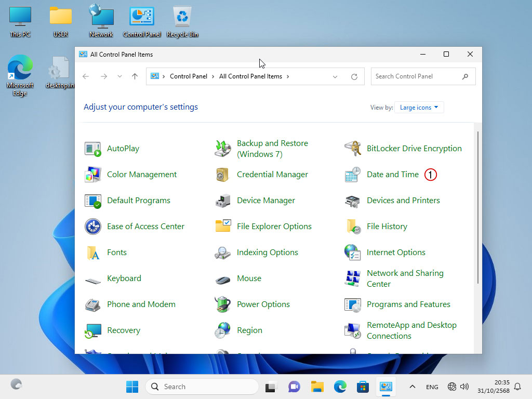Expand the View by Large icons dropdown
The image size is (532, 399).
(x=419, y=108)
